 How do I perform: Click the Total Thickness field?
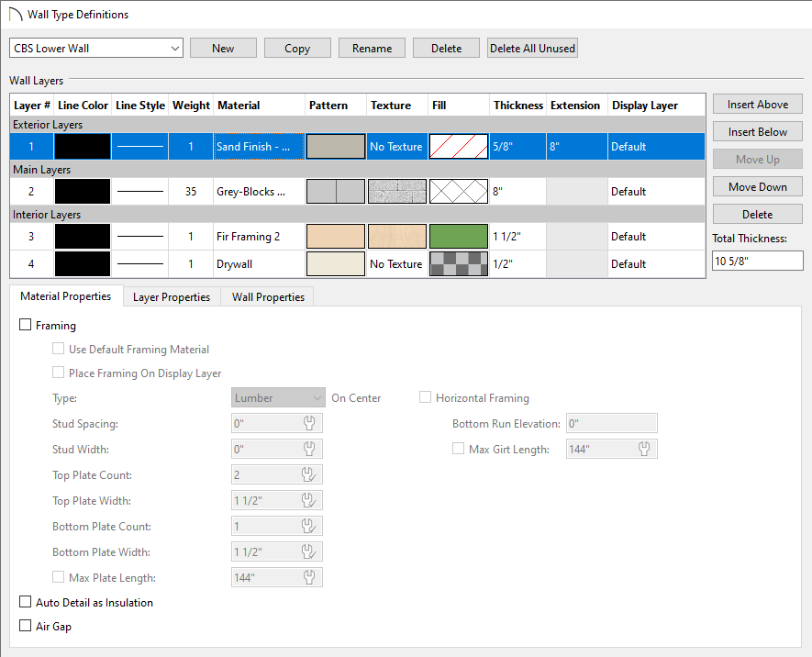[758, 261]
